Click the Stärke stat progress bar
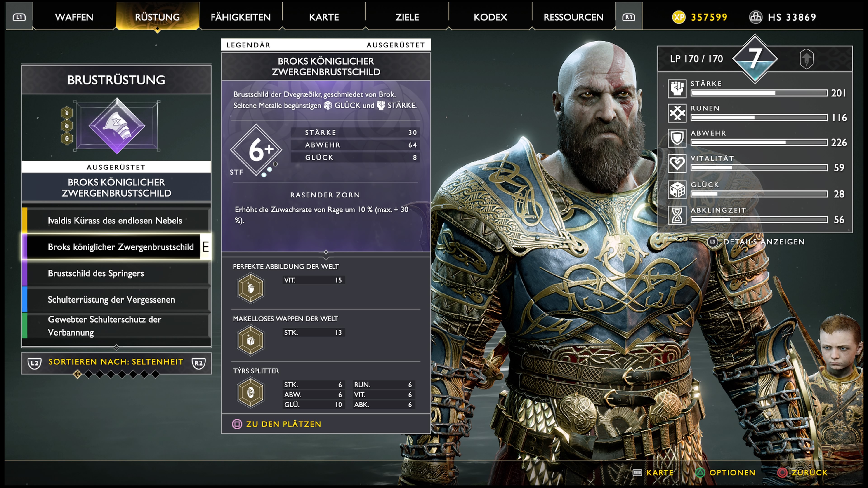The width and height of the screenshot is (868, 488). [759, 93]
